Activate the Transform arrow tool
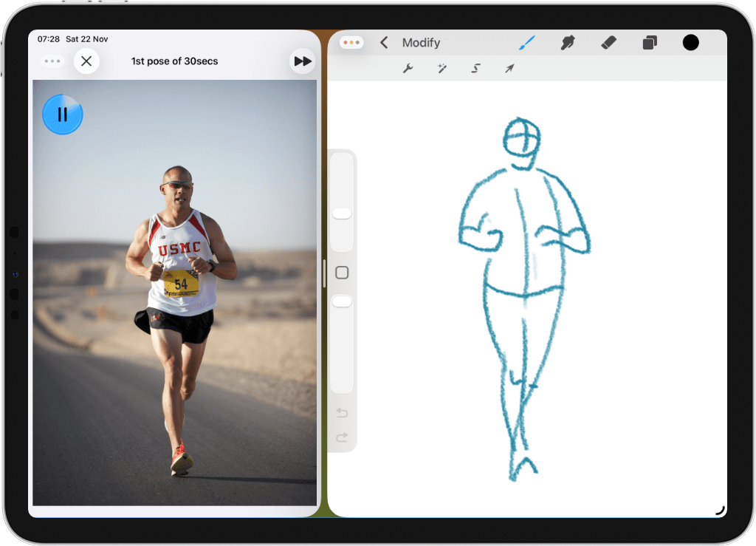 coord(509,68)
